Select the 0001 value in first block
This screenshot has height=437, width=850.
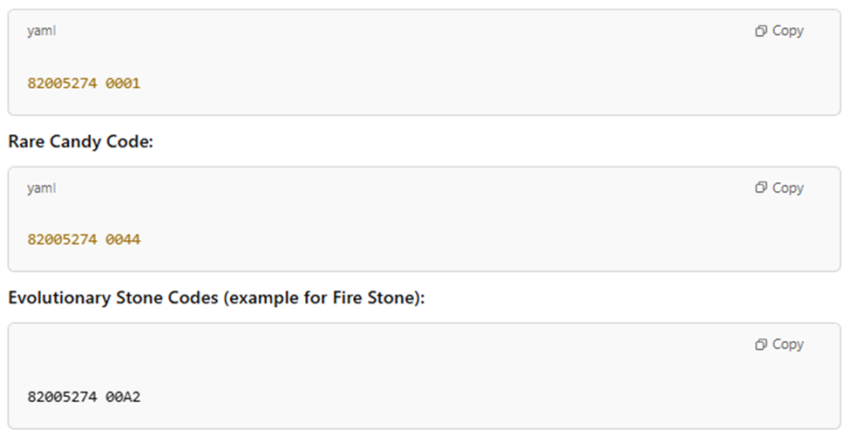[123, 83]
